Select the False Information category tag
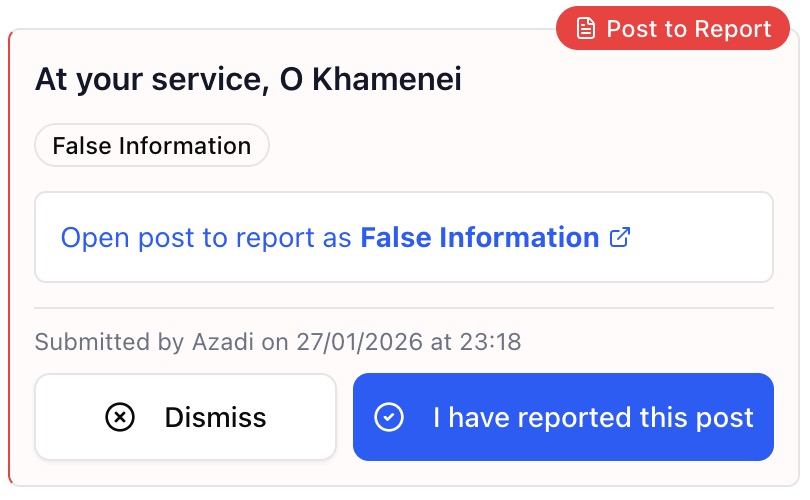Screen dimensions: 810x500 (x=152, y=146)
